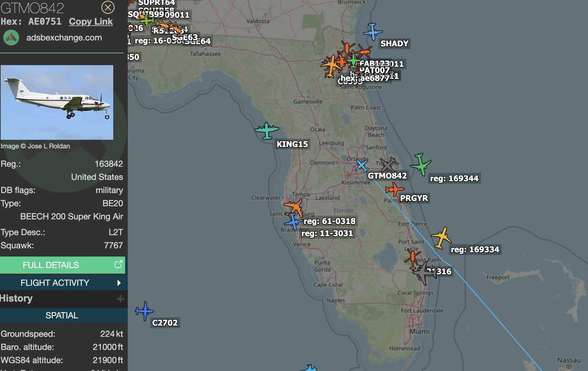Select the blue C2702 aircraft icon
The height and width of the screenshot is (371, 588).
coord(144,310)
